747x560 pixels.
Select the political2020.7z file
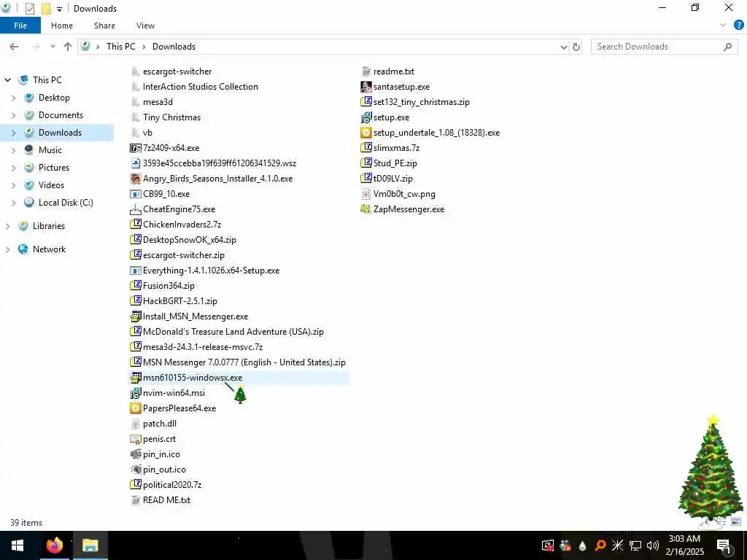click(x=166, y=484)
